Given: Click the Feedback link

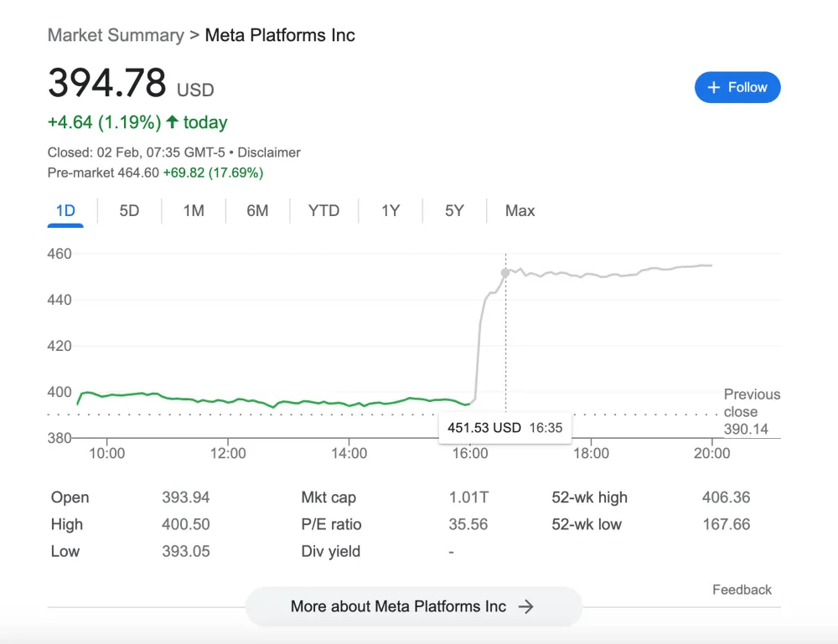Looking at the screenshot, I should (742, 590).
